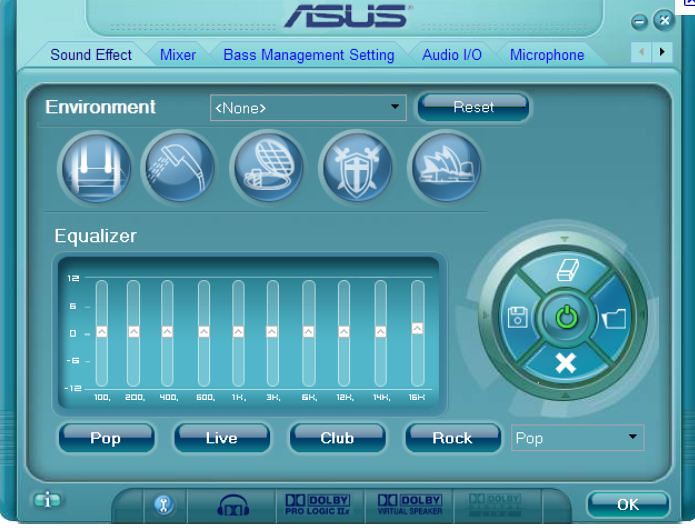Click the 3K equalizer slider
Viewport: 695px width, 528px height.
pos(272,332)
